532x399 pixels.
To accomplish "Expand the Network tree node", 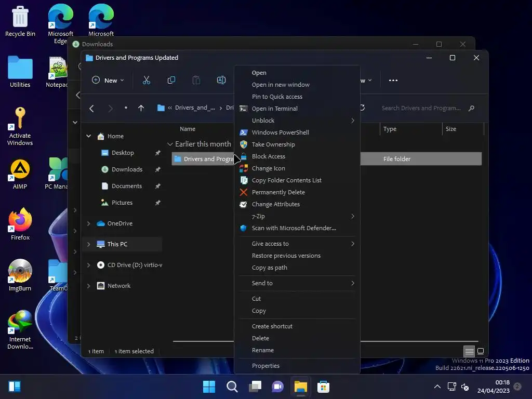I will click(88, 286).
